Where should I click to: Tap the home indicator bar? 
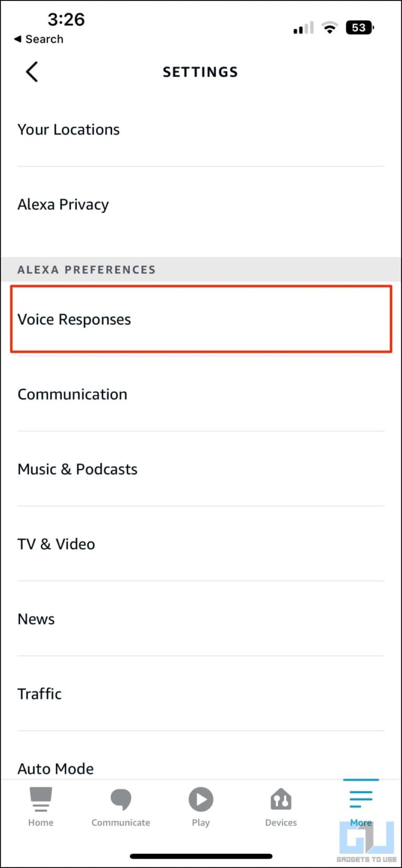click(200, 851)
